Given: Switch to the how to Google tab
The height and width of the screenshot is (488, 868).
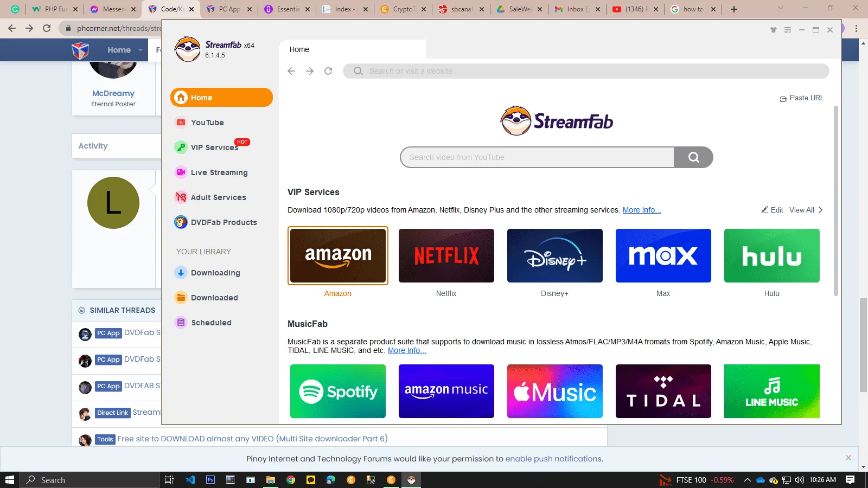Looking at the screenshot, I should [x=693, y=9].
